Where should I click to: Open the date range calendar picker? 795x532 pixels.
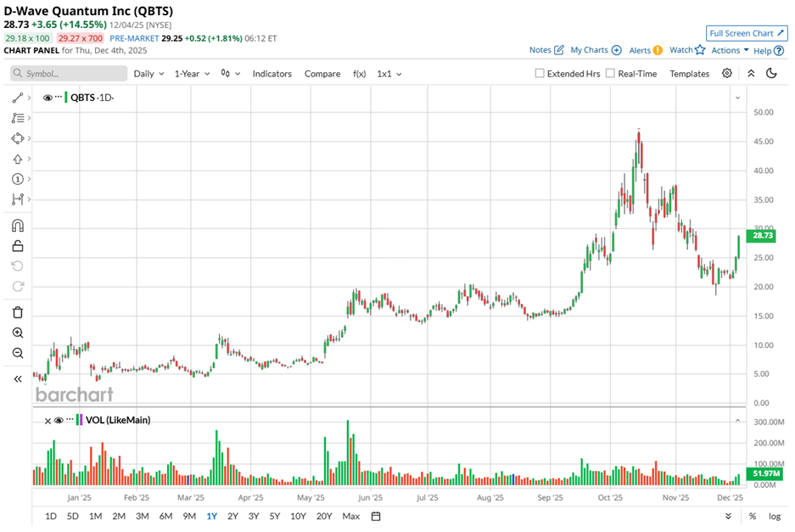tap(376, 516)
